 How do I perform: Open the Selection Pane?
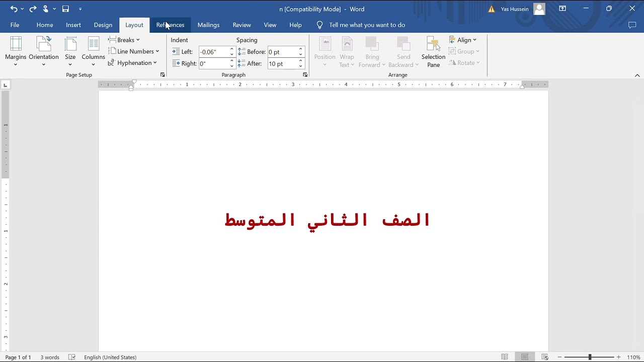(x=433, y=51)
